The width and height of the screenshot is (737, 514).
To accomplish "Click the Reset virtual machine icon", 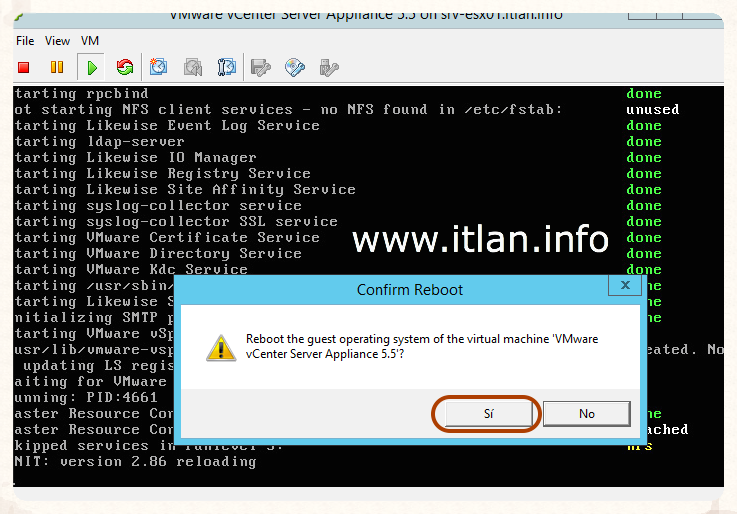I will pos(125,68).
